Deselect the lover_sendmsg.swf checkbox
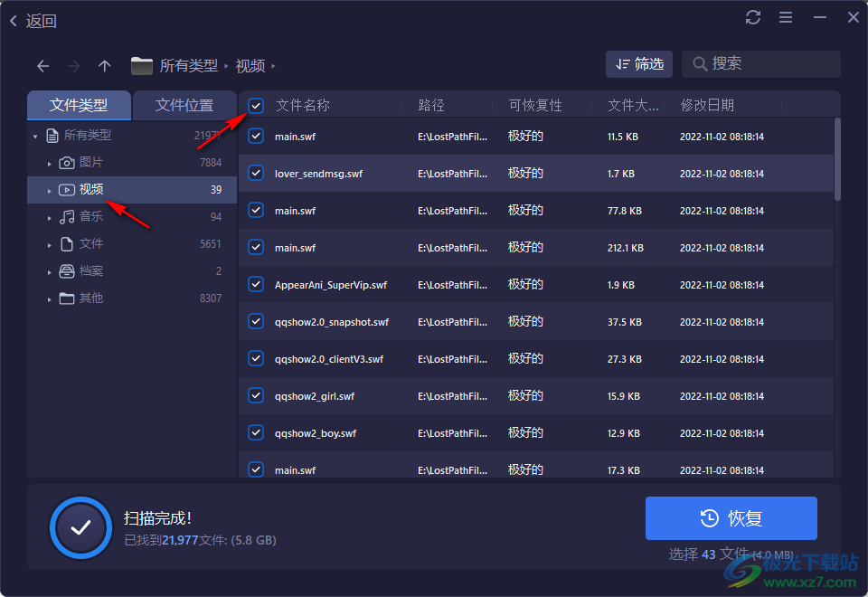The height and width of the screenshot is (597, 868). (x=256, y=174)
